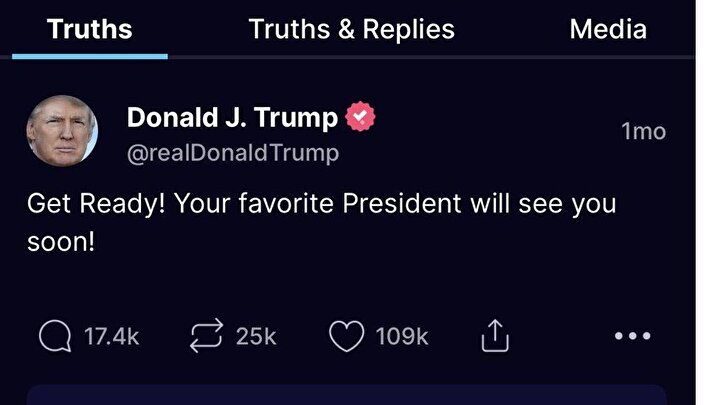Open the Truths & Replies tab

[x=351, y=29]
